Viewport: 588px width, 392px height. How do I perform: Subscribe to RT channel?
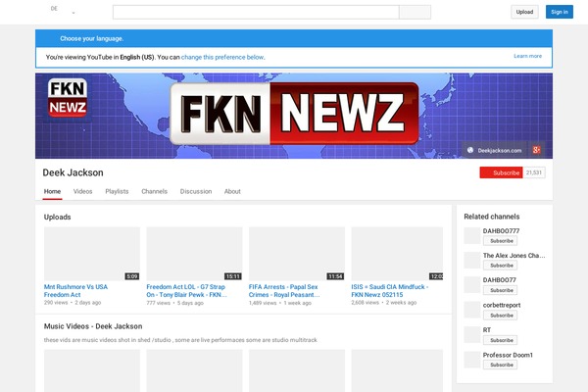500,340
